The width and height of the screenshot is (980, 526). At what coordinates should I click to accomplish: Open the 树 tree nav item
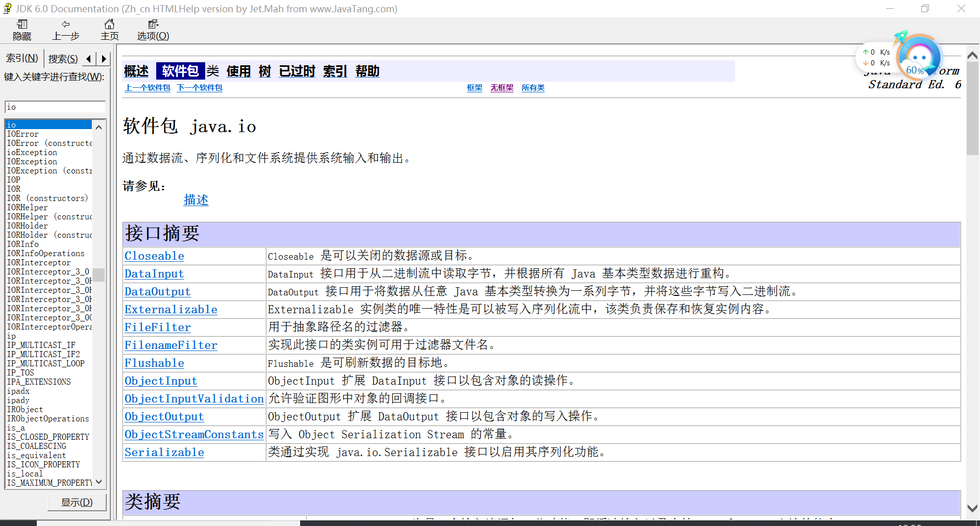(265, 71)
